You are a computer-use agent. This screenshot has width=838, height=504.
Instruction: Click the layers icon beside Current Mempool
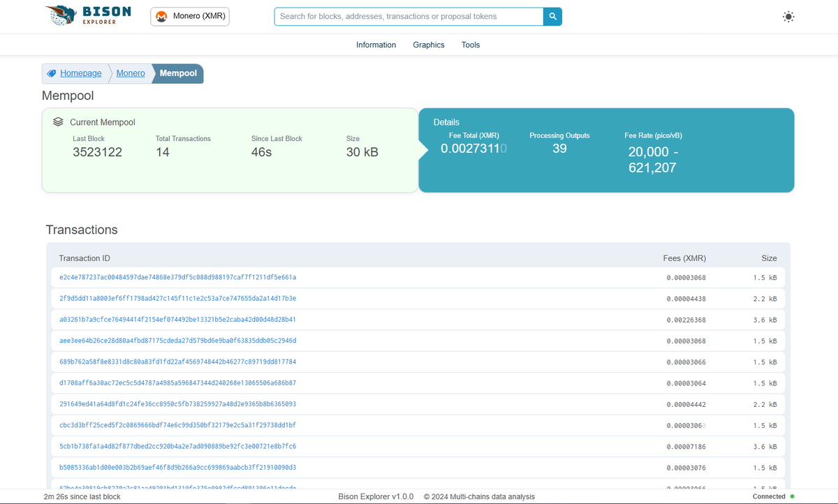[x=59, y=121]
